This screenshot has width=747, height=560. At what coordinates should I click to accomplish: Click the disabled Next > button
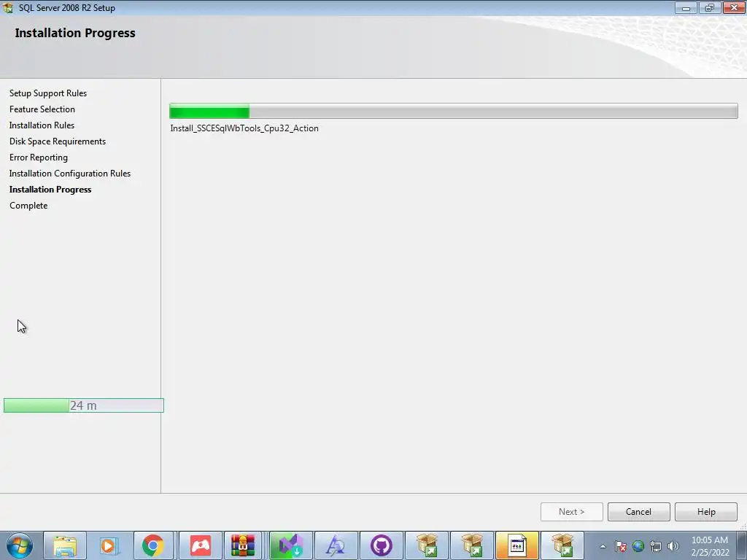click(x=572, y=512)
